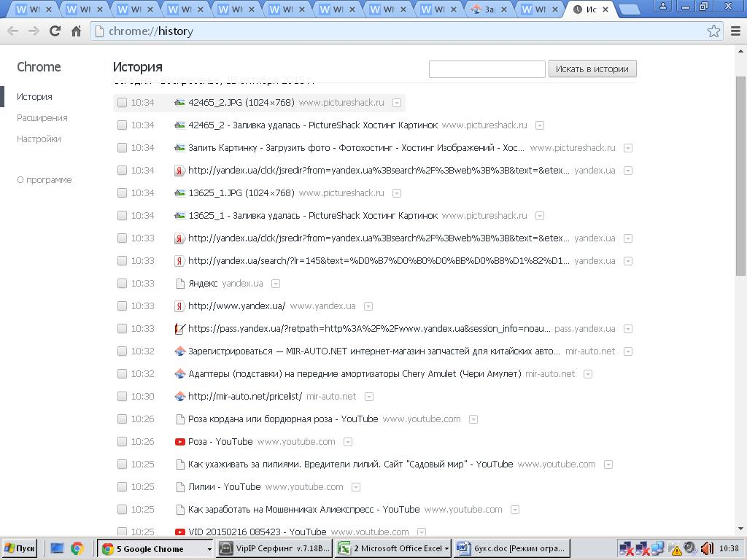This screenshot has height=560, width=747.
Task: Open '2 Microsoft Office Excel' taskbar group
Action: pos(393,548)
